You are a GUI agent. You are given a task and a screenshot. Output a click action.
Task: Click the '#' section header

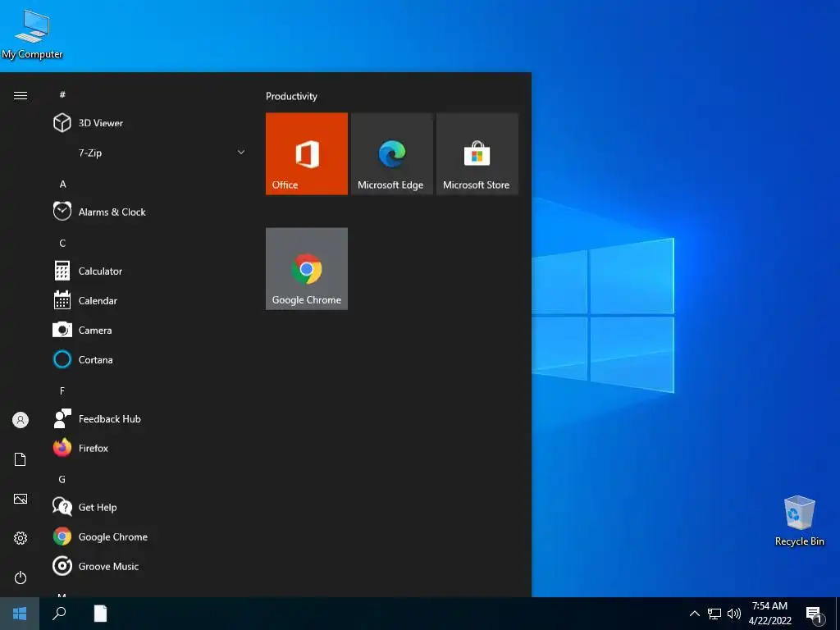point(62,95)
